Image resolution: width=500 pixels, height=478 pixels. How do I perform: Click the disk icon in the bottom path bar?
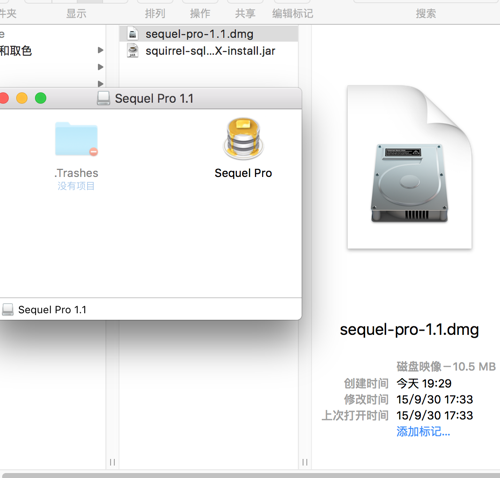click(8, 309)
